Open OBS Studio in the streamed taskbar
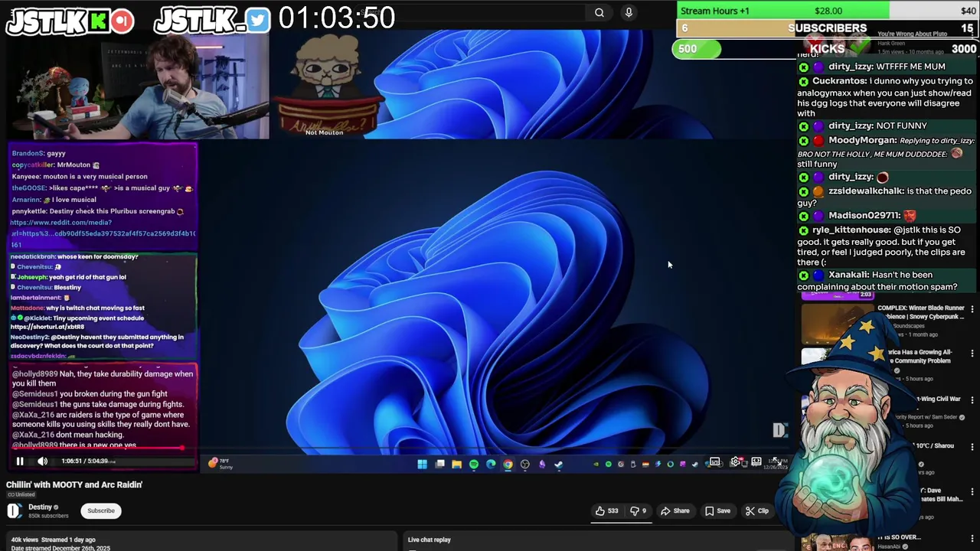Viewport: 980px width, 551px height. (525, 464)
